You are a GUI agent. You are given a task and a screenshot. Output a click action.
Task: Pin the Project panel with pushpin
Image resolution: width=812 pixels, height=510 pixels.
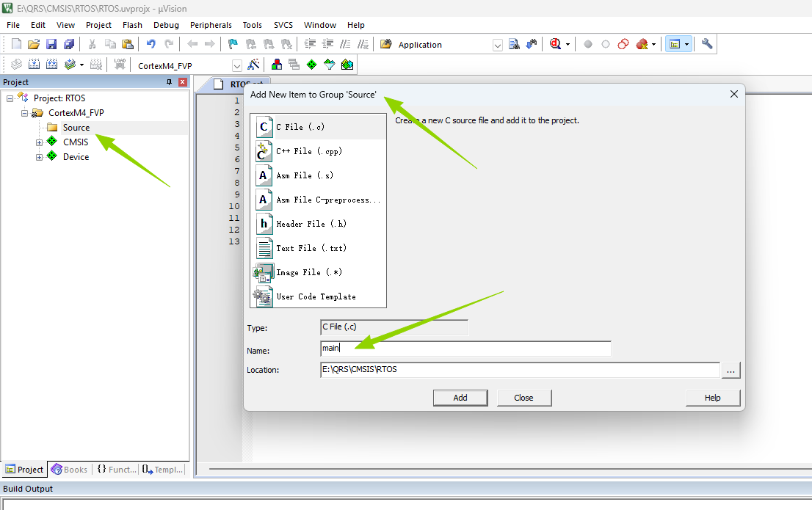pos(169,81)
